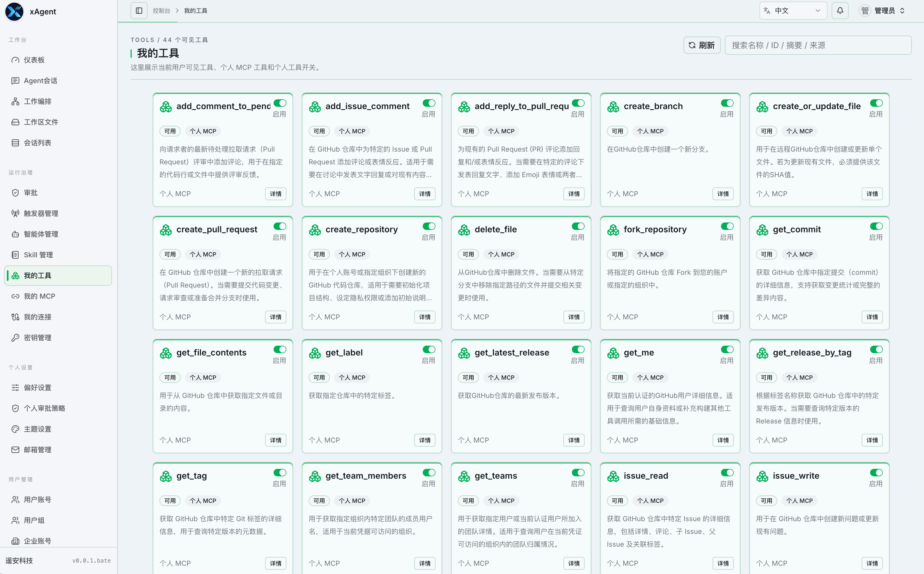Select 我的工具 in the sidebar
Image resolution: width=924 pixels, height=574 pixels.
click(x=58, y=276)
